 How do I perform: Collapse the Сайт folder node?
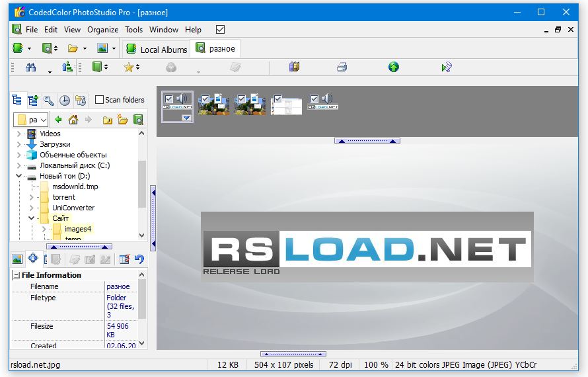(32, 218)
